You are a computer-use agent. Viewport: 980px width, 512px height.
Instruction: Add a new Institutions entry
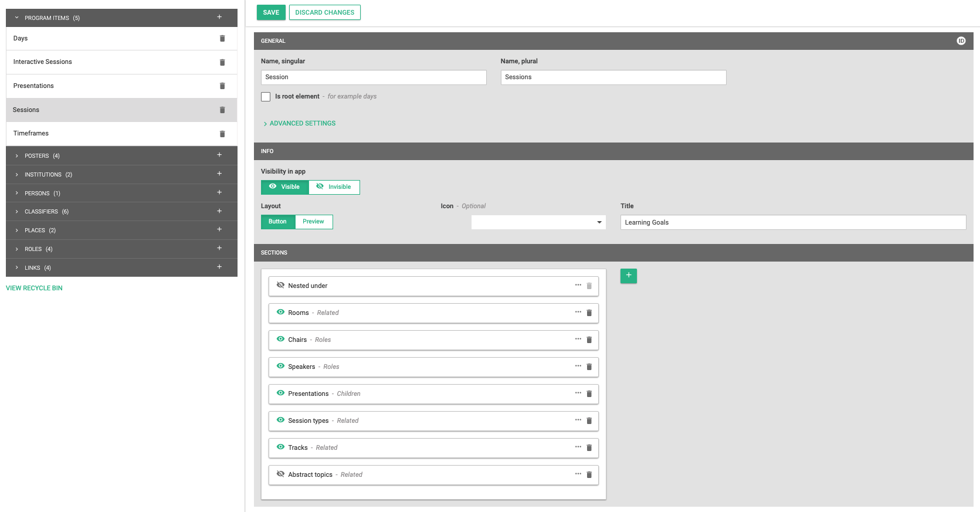pos(219,174)
